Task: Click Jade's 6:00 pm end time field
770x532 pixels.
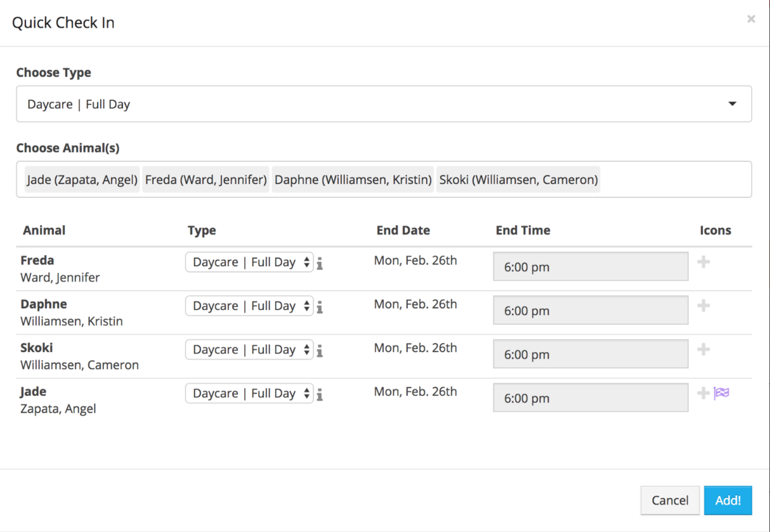Action: (x=591, y=398)
